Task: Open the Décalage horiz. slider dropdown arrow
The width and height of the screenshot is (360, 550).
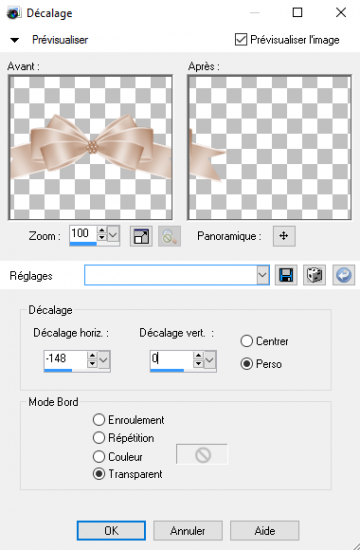Action: point(104,360)
